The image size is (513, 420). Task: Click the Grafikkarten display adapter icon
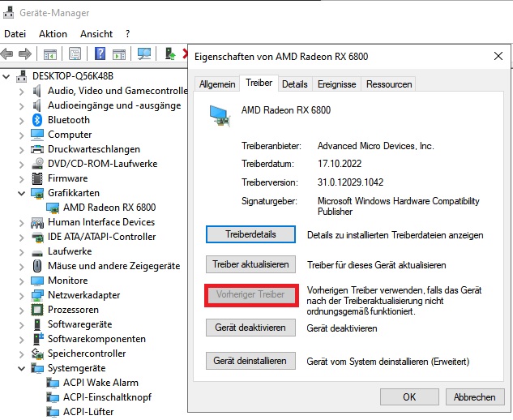tap(37, 193)
